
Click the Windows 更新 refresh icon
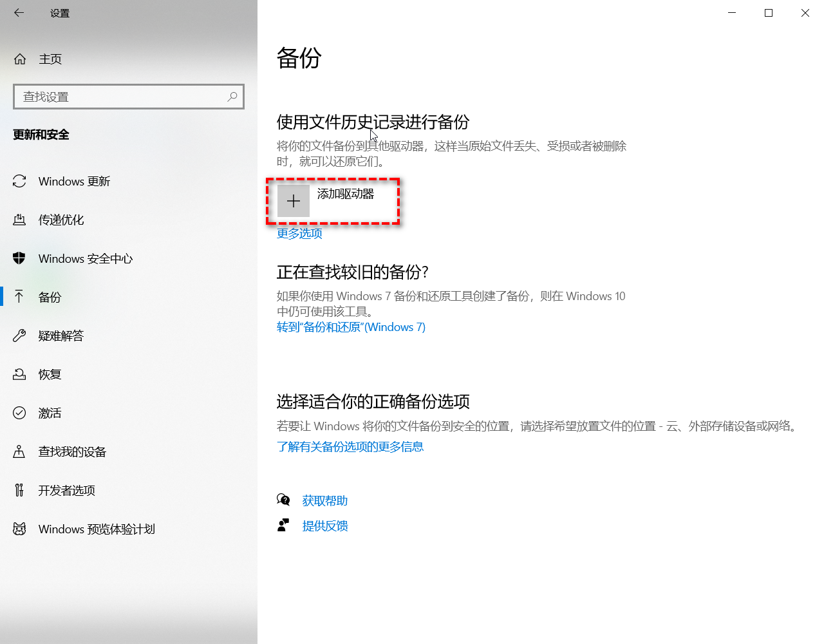19,182
